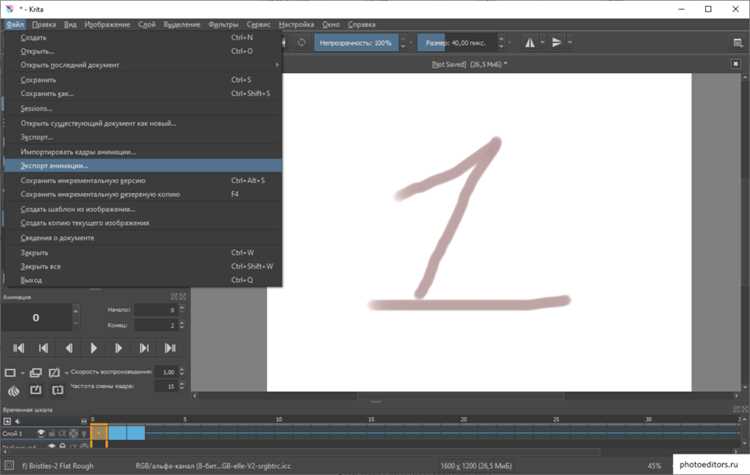Toggle alpha lock on Слой 1
Screen dimensions: 750x475
click(73, 433)
